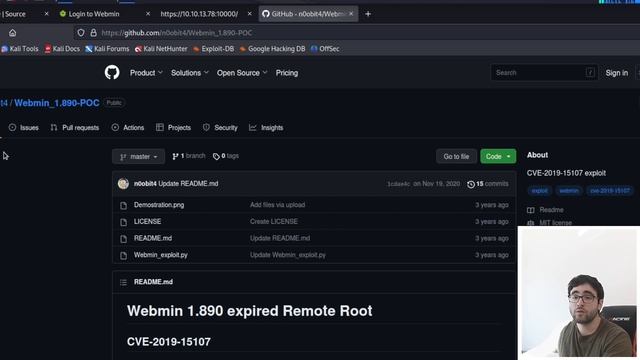Image resolution: width=640 pixels, height=360 pixels.
Task: Open the Webmin_1.890-POC repository link
Action: point(57,103)
